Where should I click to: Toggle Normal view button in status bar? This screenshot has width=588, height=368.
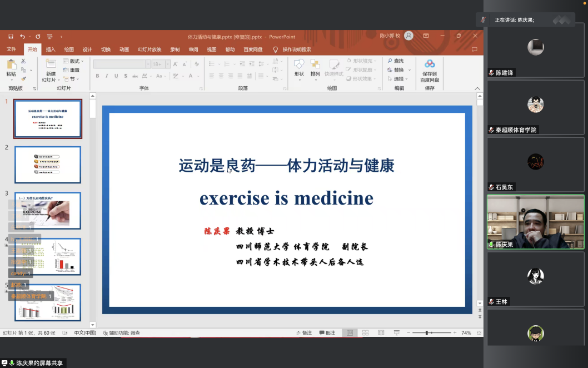(x=350, y=333)
